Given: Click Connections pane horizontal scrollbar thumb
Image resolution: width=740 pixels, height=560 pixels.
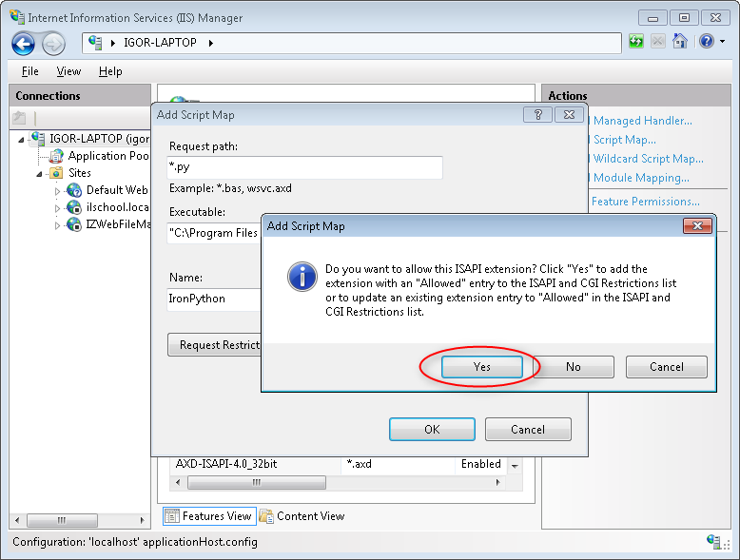Looking at the screenshot, I should click(62, 520).
